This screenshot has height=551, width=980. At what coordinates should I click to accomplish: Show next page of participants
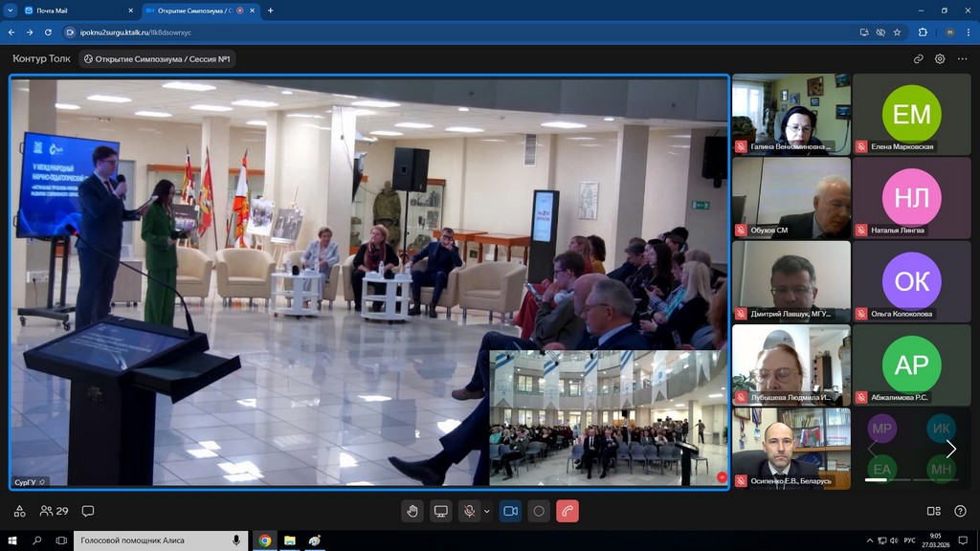(950, 449)
